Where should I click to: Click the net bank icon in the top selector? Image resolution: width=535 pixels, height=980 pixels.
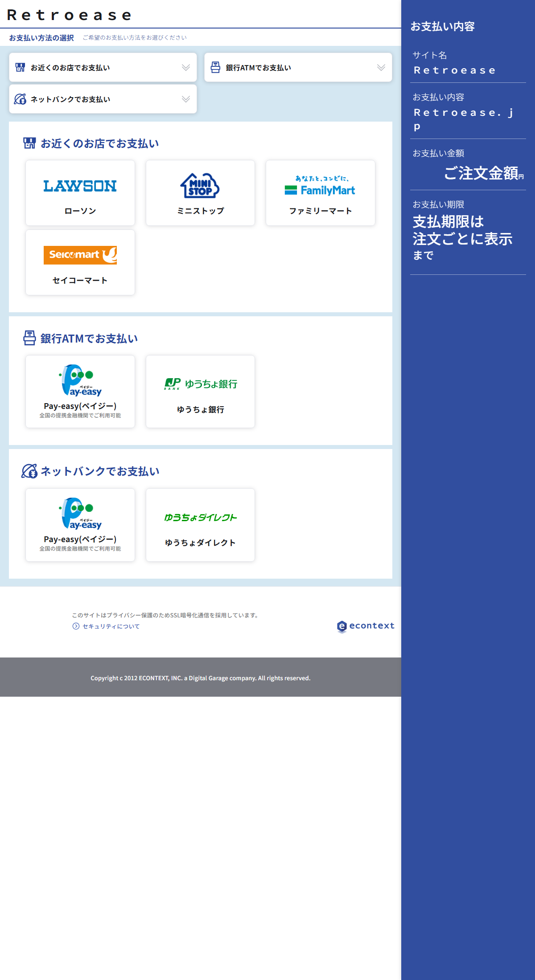coord(20,99)
